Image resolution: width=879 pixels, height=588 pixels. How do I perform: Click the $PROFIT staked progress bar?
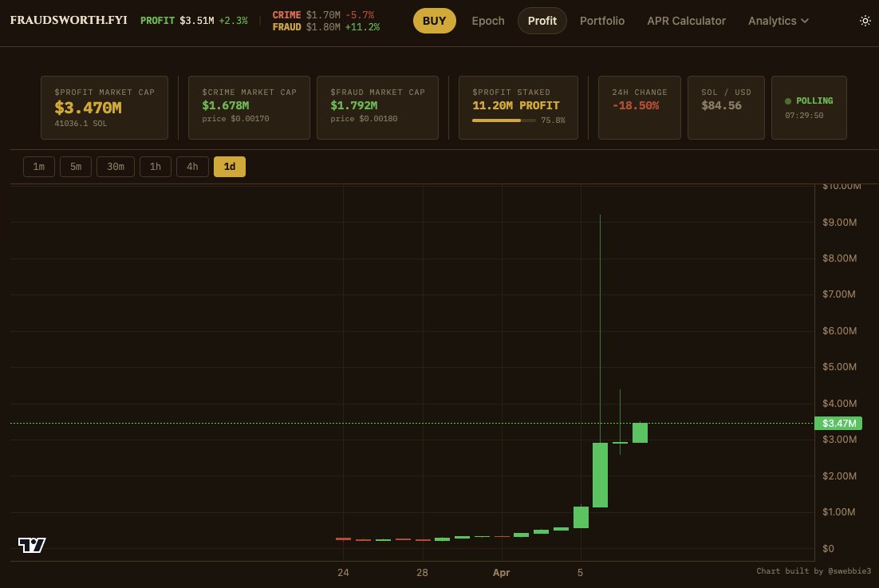[504, 120]
